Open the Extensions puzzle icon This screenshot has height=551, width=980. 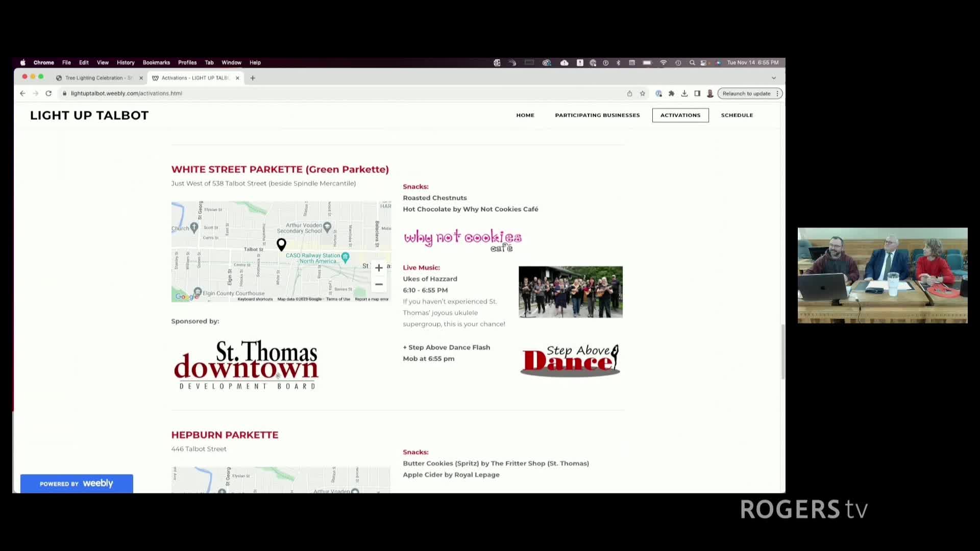(x=671, y=93)
